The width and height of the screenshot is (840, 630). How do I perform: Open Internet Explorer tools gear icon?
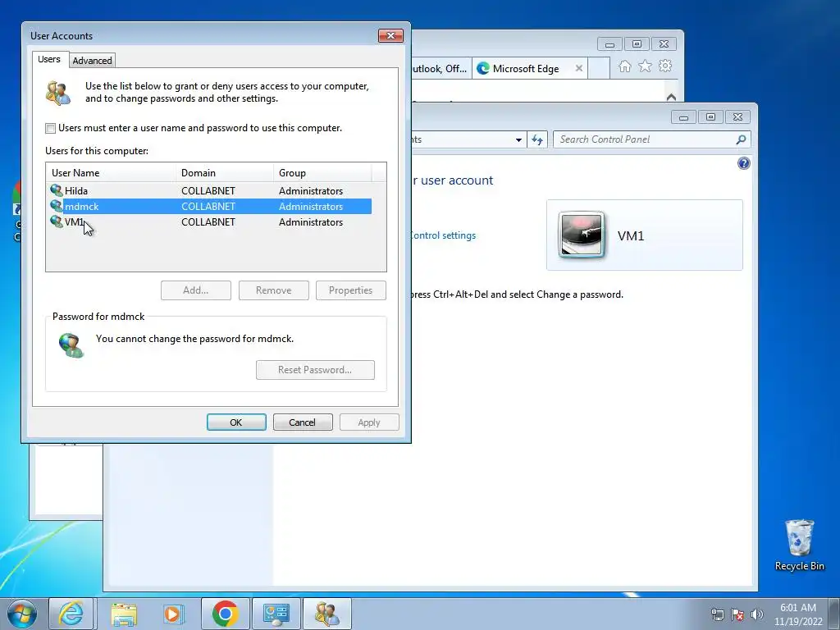(665, 66)
